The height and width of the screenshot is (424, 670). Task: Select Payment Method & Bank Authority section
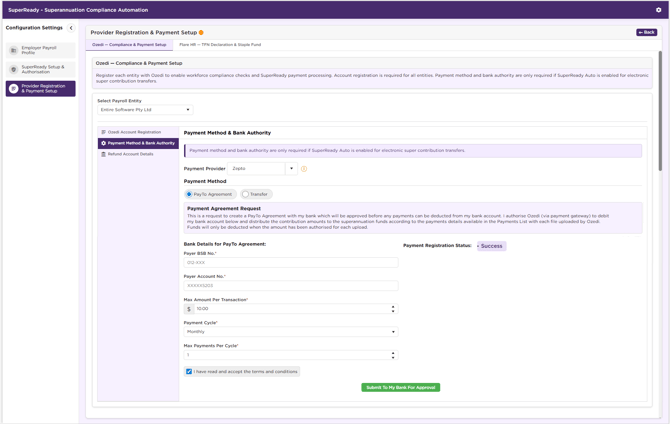pyautogui.click(x=138, y=143)
